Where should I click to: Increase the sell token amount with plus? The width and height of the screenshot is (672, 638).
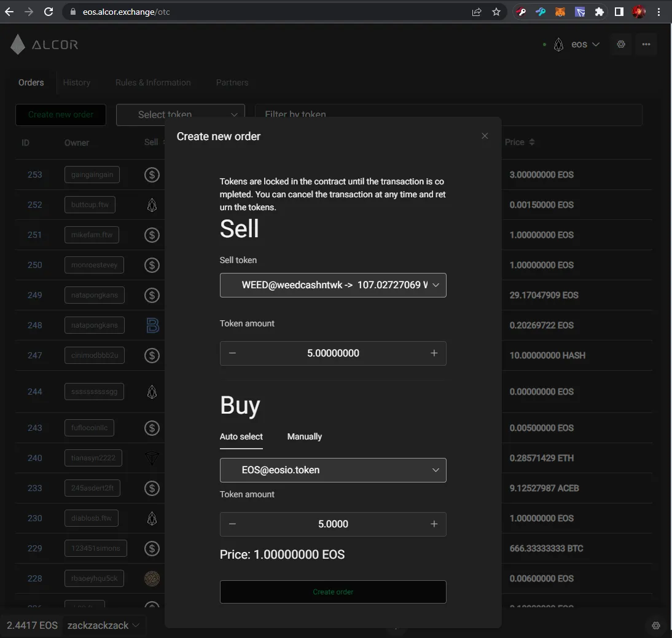tap(434, 353)
